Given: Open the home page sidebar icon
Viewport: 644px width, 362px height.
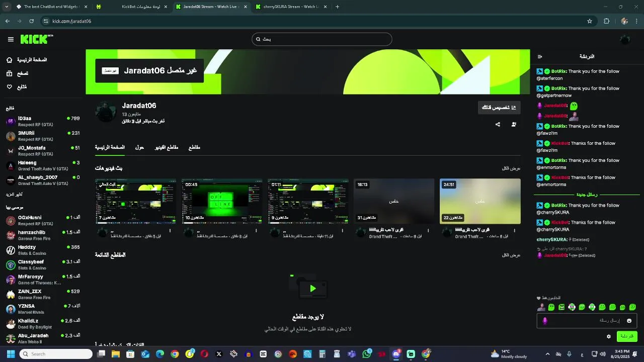Looking at the screenshot, I should point(9,60).
